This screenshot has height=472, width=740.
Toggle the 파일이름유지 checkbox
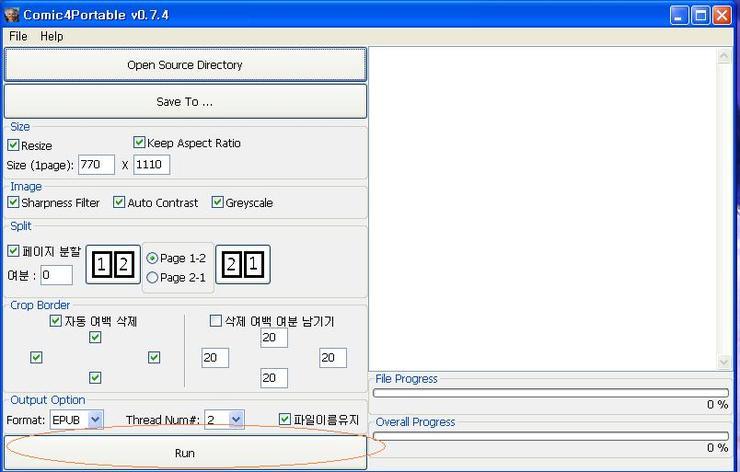coord(285,420)
